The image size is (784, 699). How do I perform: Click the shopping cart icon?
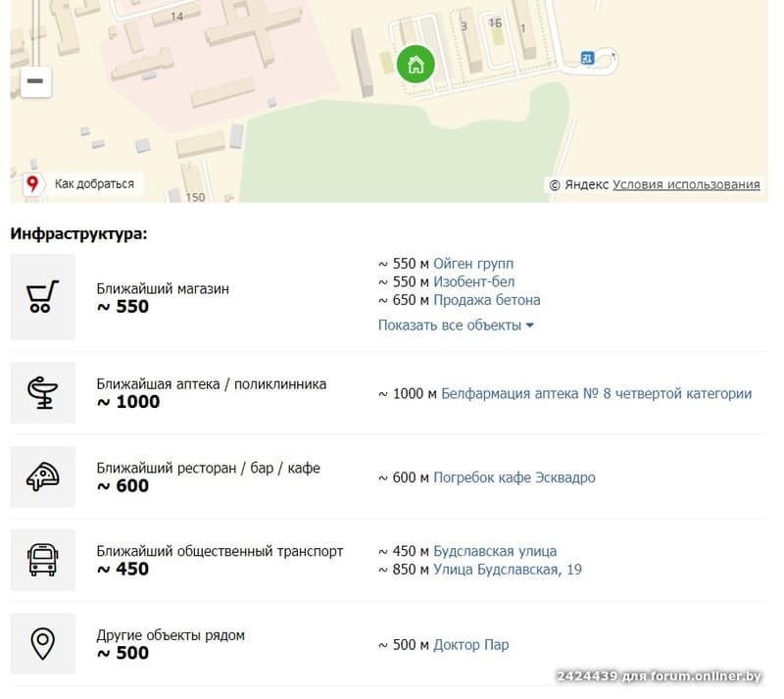pyautogui.click(x=43, y=297)
